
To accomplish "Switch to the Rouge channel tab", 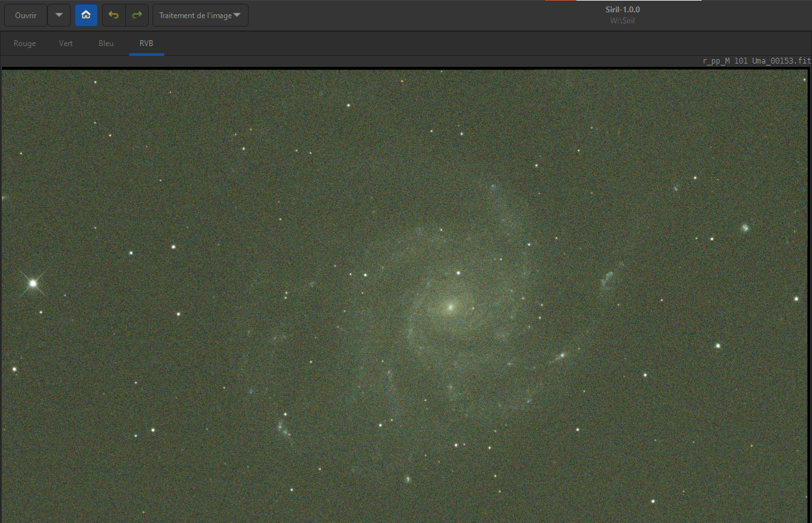I will [25, 43].
